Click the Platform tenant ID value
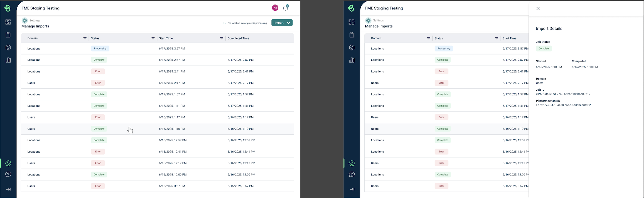 (563, 105)
